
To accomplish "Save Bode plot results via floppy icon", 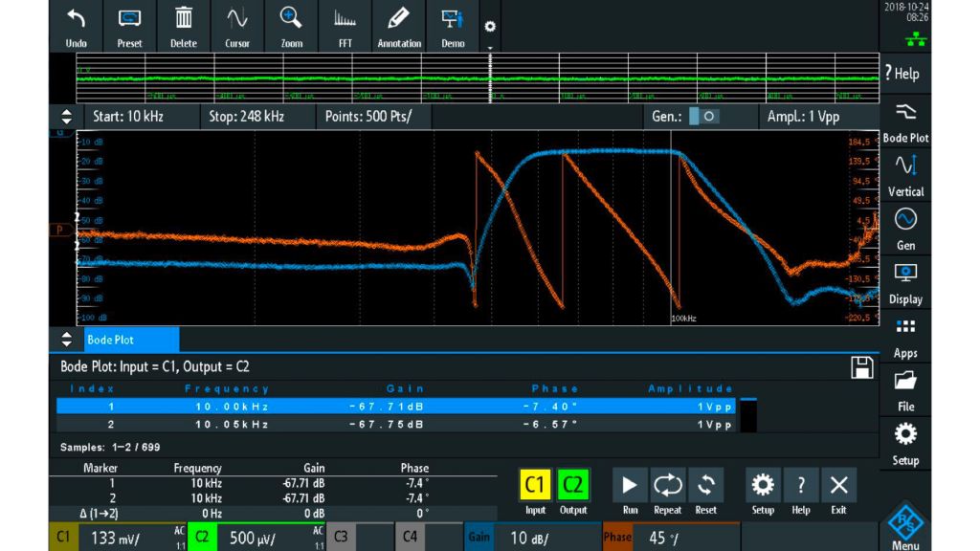I will [x=862, y=366].
